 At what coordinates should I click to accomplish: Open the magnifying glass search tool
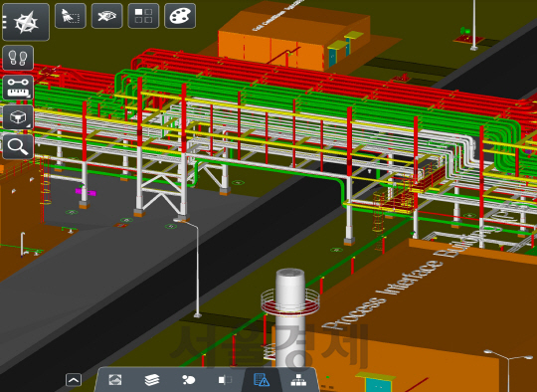18,147
